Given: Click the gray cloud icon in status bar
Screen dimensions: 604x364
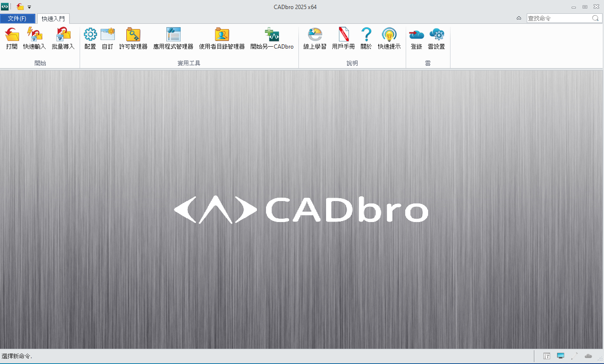Looking at the screenshot, I should click(588, 356).
